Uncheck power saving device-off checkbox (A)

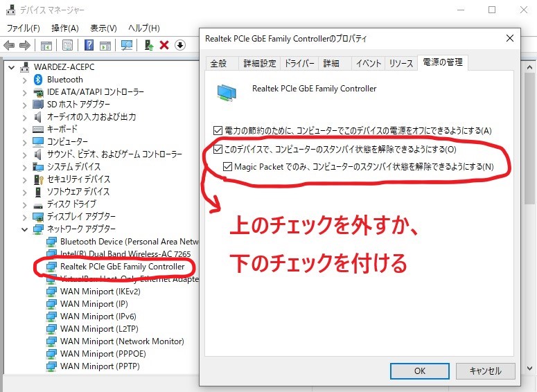click(x=219, y=130)
